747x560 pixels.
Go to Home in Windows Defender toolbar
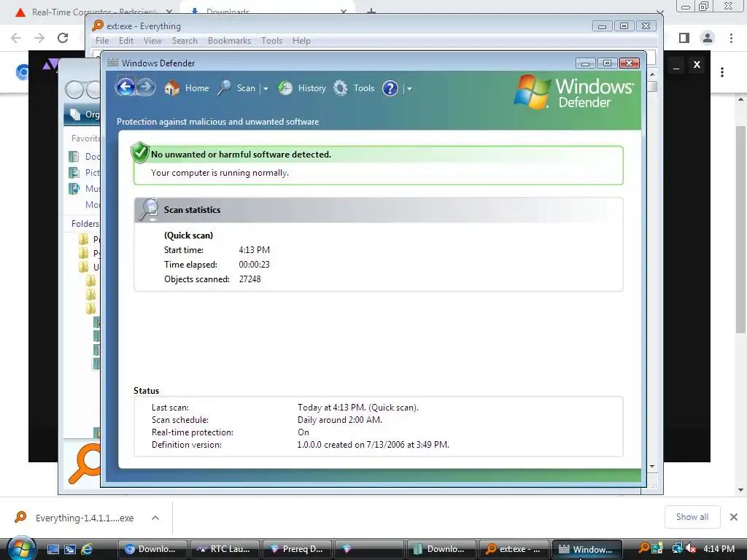click(197, 88)
